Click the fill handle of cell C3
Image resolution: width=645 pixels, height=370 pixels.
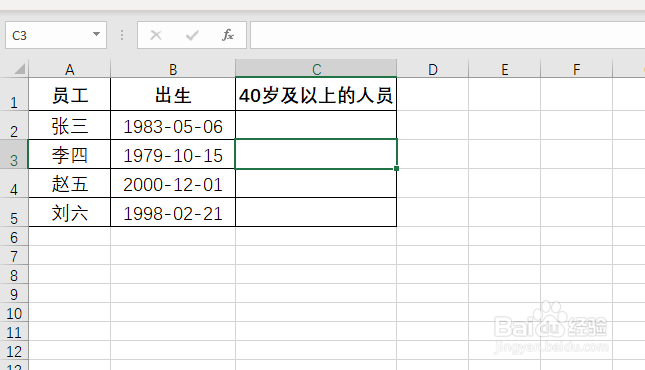tap(396, 168)
